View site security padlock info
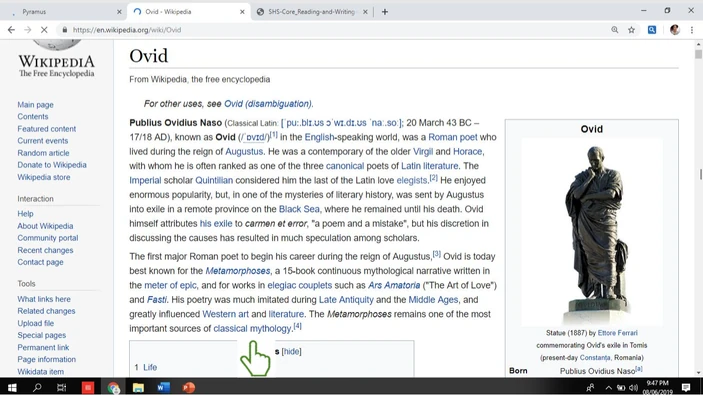The height and width of the screenshot is (395, 703). coord(65,30)
